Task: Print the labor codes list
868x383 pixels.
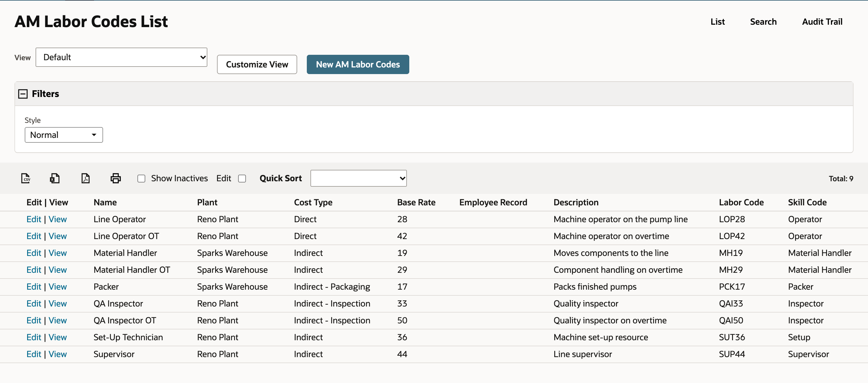Action: click(x=115, y=178)
